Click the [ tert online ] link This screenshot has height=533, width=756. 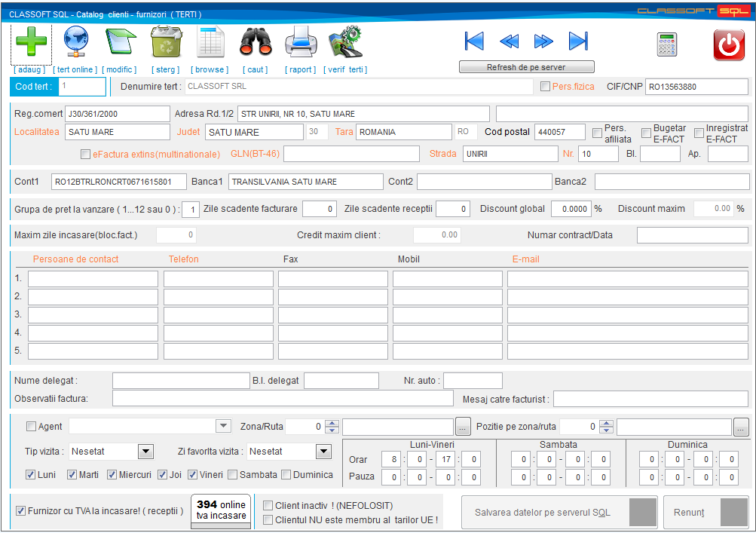75,69
